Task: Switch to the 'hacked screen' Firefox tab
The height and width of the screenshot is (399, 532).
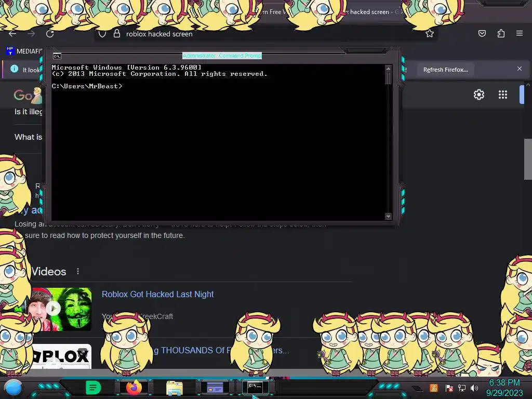Action: click(x=371, y=12)
